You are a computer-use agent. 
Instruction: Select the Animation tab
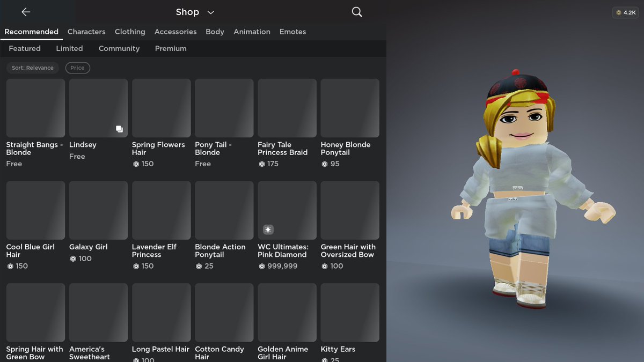[x=252, y=32]
